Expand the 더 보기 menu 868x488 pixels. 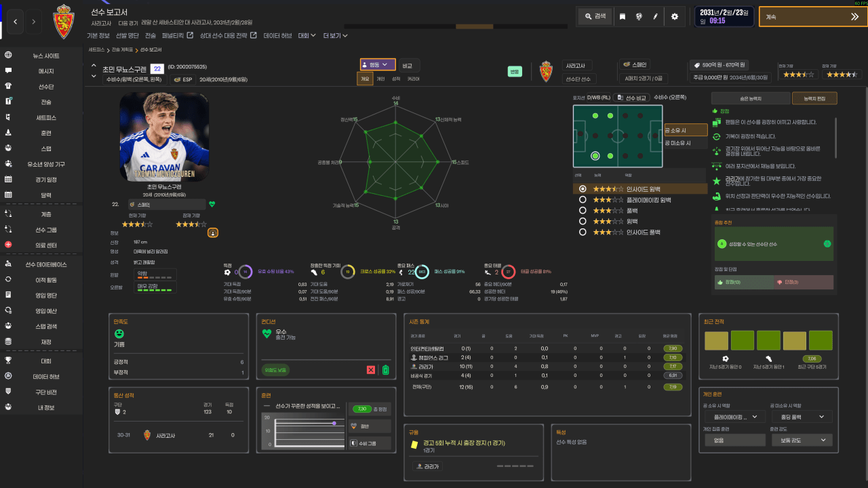tap(336, 35)
